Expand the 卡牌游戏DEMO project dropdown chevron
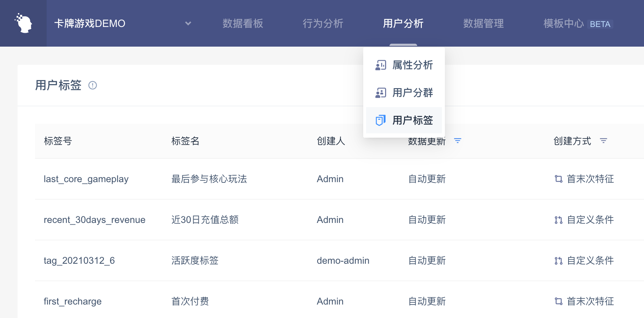 coord(188,24)
